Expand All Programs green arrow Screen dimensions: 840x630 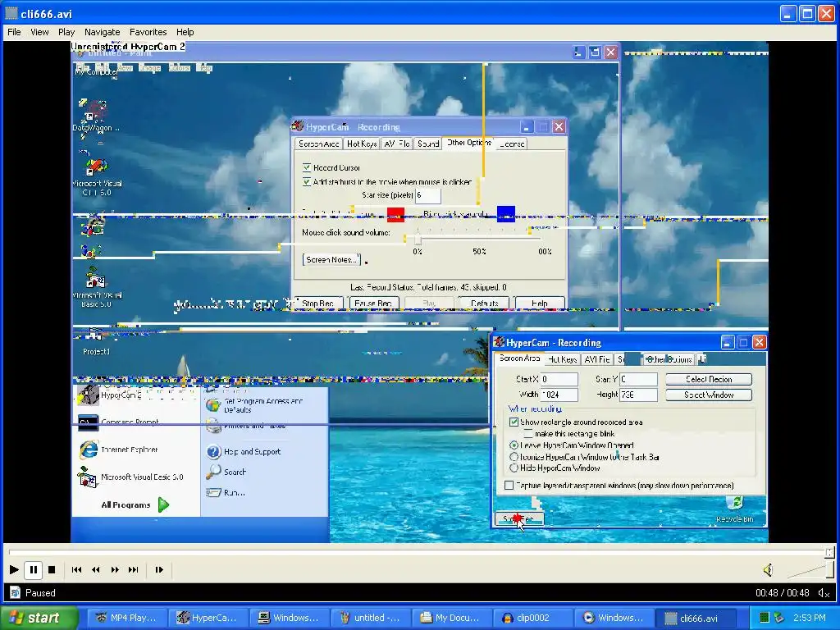163,504
